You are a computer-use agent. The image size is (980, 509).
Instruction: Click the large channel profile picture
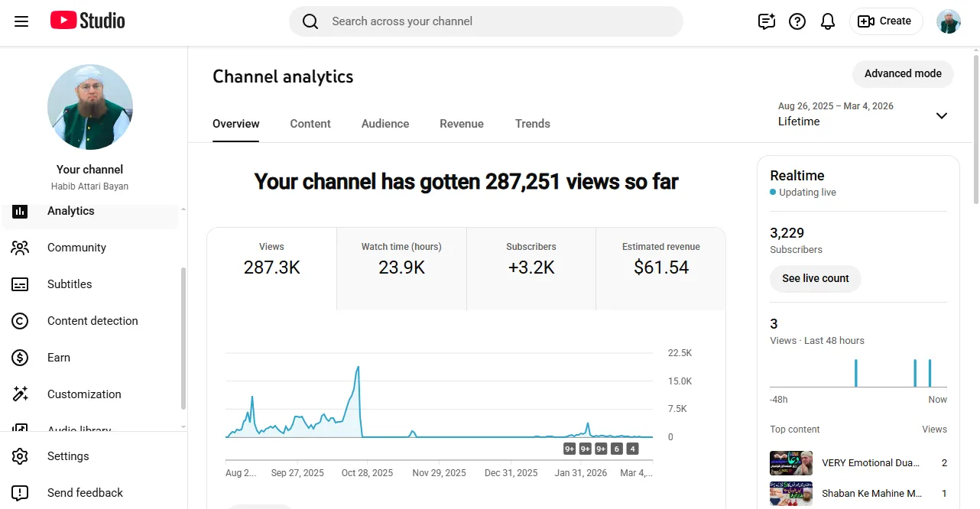pos(90,107)
